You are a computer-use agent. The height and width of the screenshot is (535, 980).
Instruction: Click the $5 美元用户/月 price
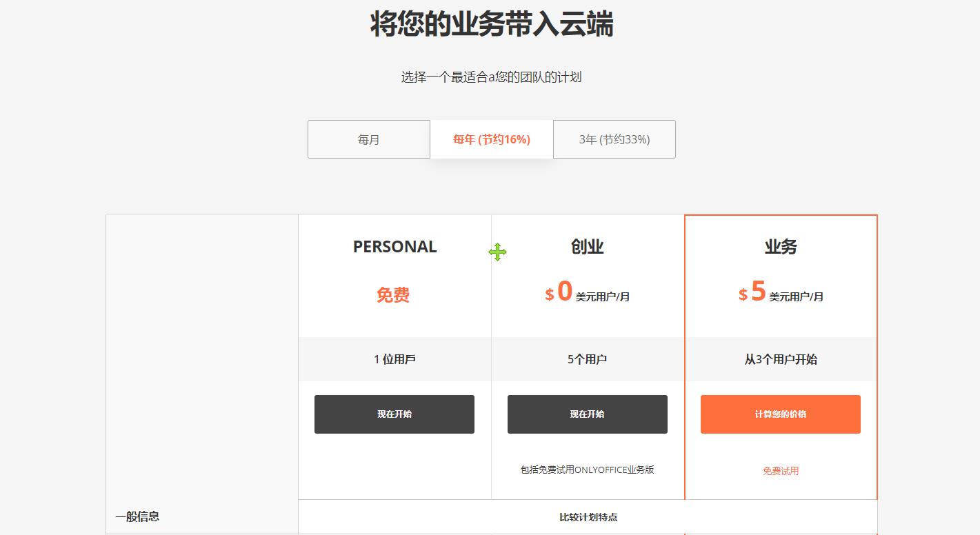(780, 294)
